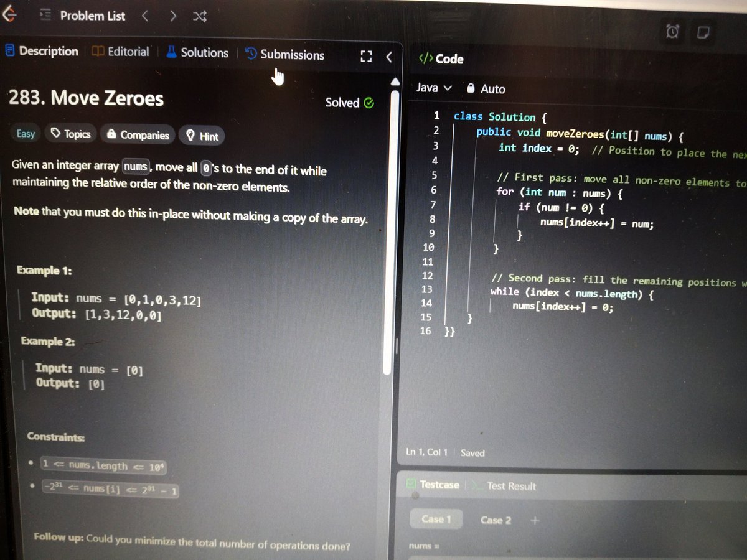
Task: Switch to the Submissions tab
Action: [x=285, y=55]
